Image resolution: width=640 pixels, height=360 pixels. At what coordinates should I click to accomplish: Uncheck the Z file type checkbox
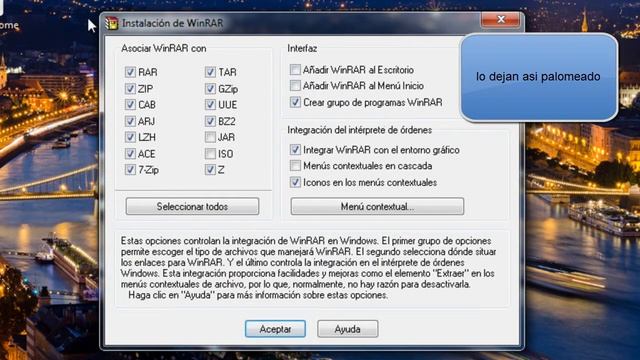[x=210, y=170]
